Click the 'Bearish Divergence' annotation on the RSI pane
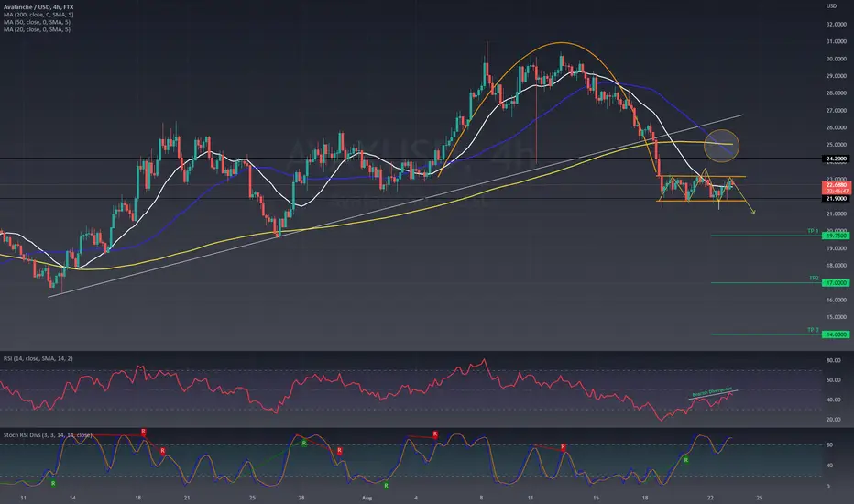 coord(712,391)
